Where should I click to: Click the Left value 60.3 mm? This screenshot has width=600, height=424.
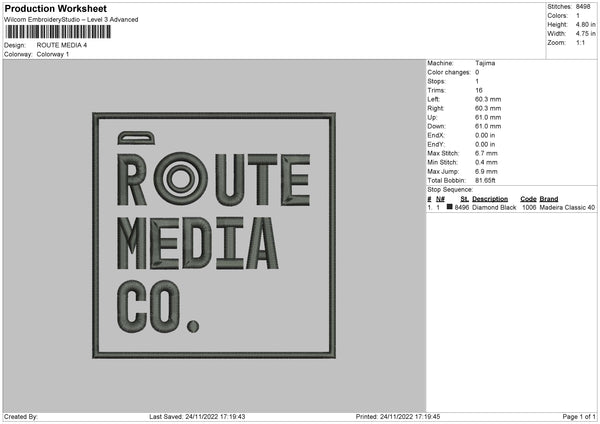(488, 99)
